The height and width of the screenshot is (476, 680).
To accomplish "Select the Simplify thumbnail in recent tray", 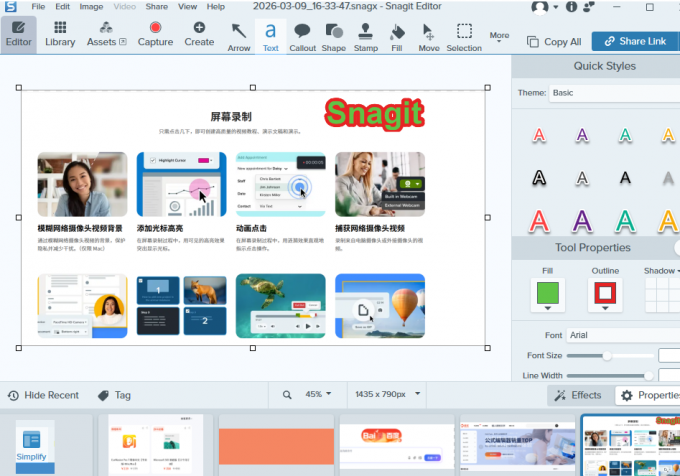I will click(35, 447).
